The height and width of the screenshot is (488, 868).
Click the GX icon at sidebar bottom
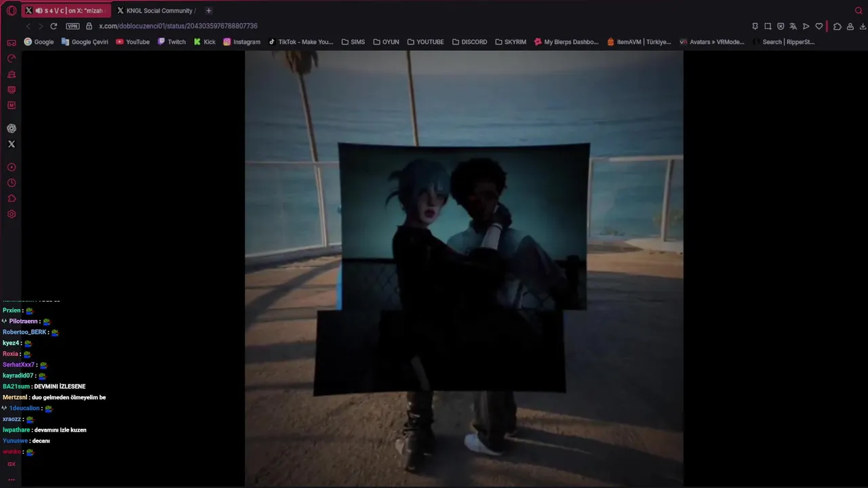pos(12,464)
